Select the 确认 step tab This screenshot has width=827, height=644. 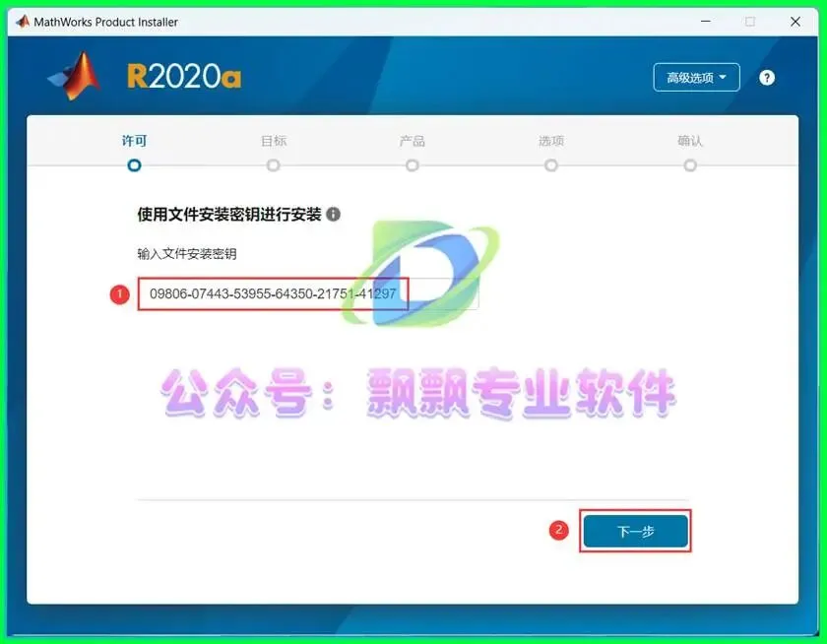(690, 141)
